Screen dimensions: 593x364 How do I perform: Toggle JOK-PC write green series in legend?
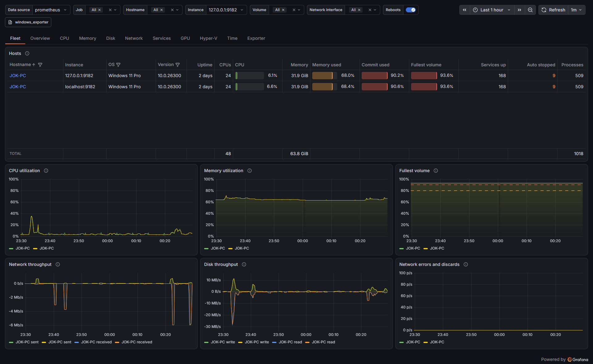click(x=220, y=342)
